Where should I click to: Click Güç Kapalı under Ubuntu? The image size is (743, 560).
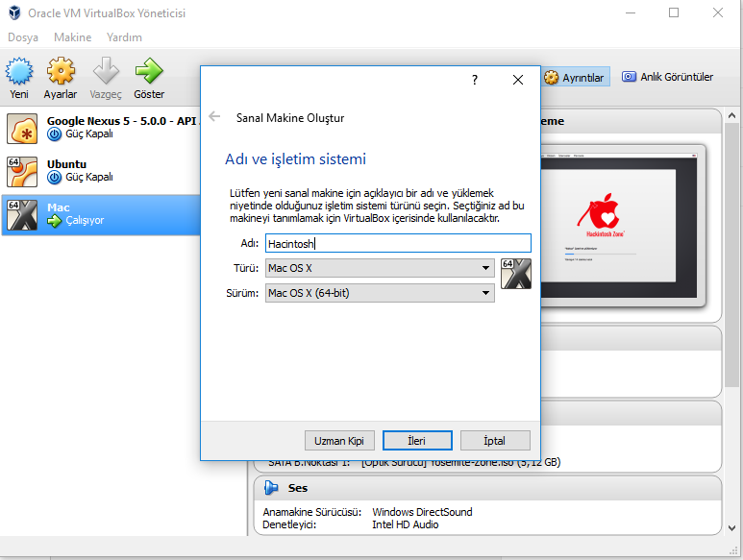(89, 177)
